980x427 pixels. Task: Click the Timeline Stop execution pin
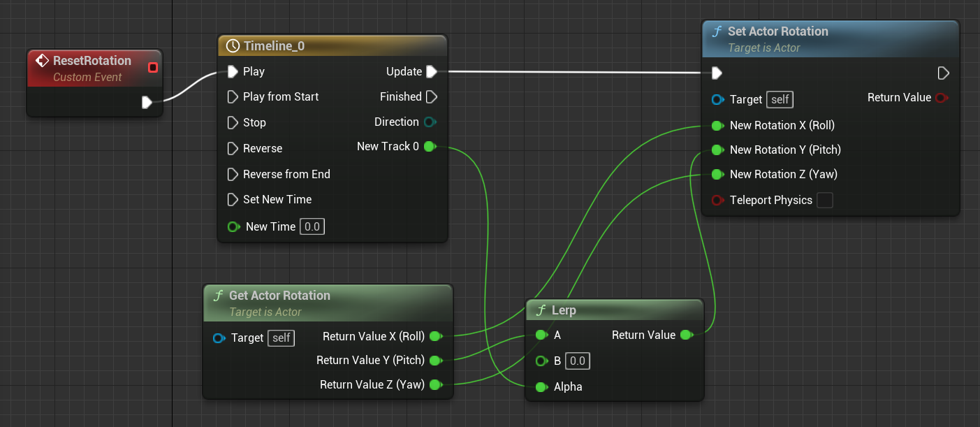[233, 122]
